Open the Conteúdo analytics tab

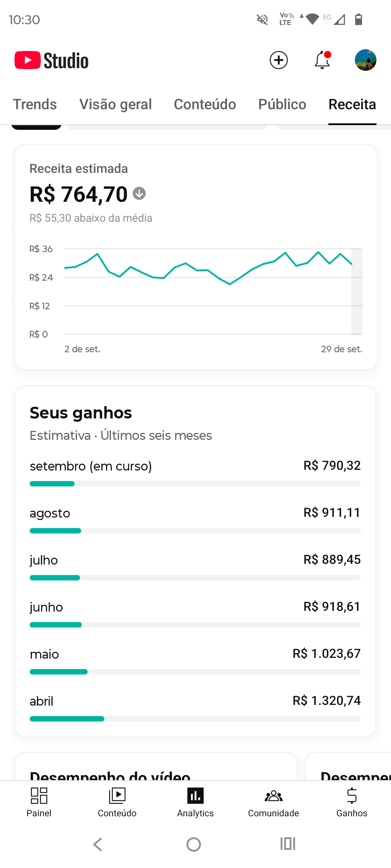(x=205, y=105)
